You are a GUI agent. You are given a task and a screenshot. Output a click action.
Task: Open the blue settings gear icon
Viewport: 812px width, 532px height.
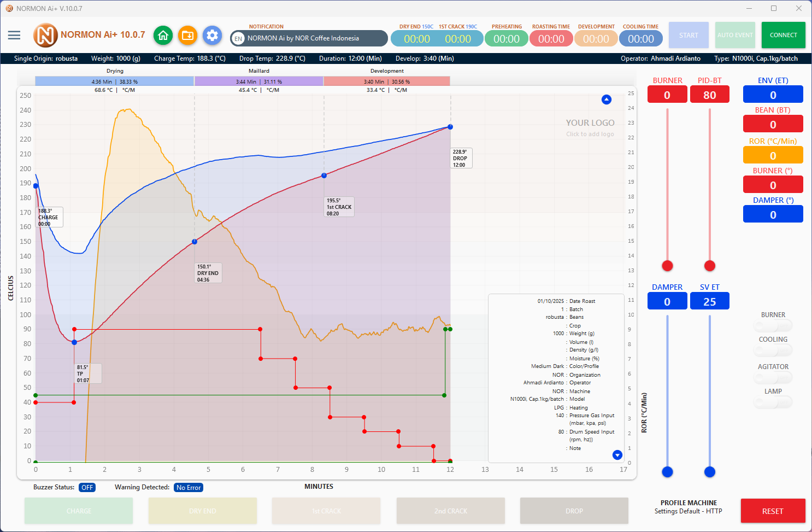(212, 36)
